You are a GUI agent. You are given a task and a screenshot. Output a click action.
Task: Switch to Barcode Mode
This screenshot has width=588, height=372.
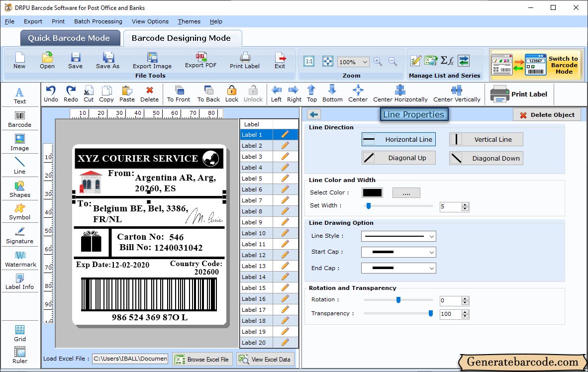click(537, 65)
